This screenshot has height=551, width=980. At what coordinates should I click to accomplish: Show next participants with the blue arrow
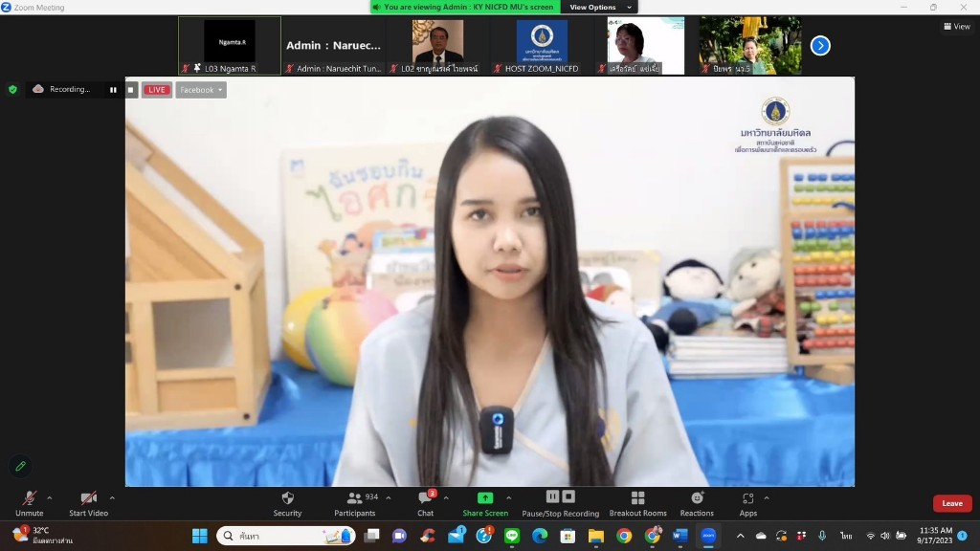click(x=820, y=46)
